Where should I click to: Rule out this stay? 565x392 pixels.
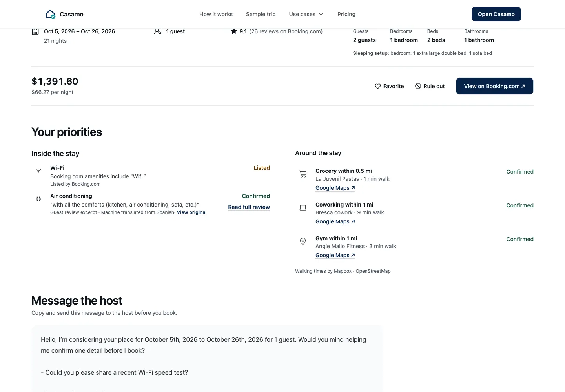pos(430,86)
